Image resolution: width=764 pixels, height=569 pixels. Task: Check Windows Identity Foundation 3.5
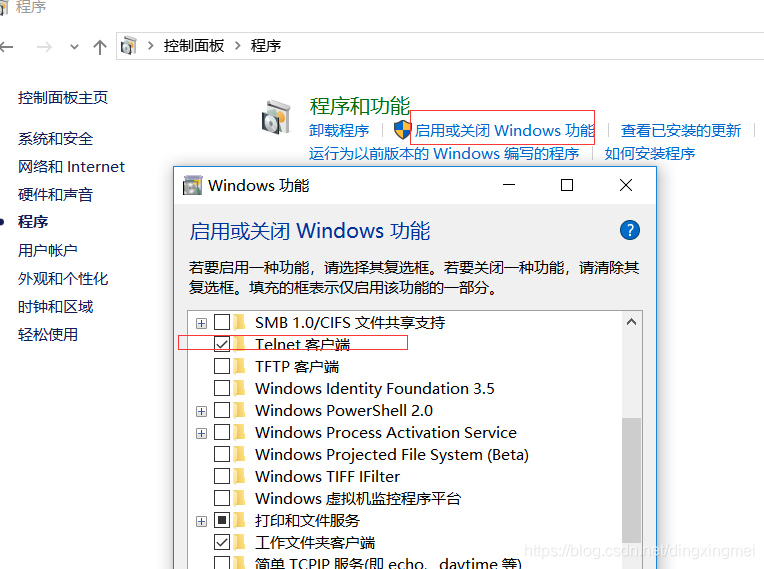point(222,388)
